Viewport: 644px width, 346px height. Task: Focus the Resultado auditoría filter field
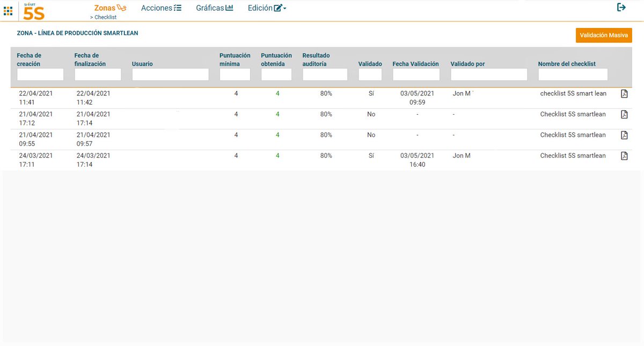(325, 75)
